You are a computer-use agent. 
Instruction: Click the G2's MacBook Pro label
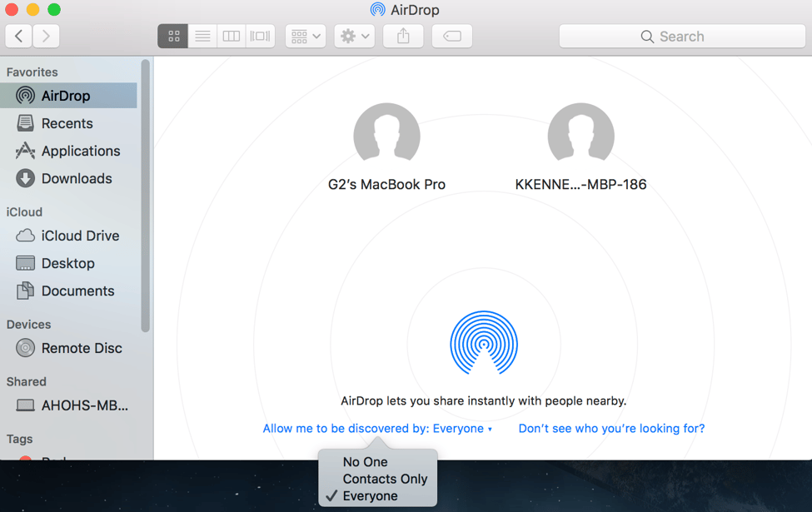click(386, 184)
